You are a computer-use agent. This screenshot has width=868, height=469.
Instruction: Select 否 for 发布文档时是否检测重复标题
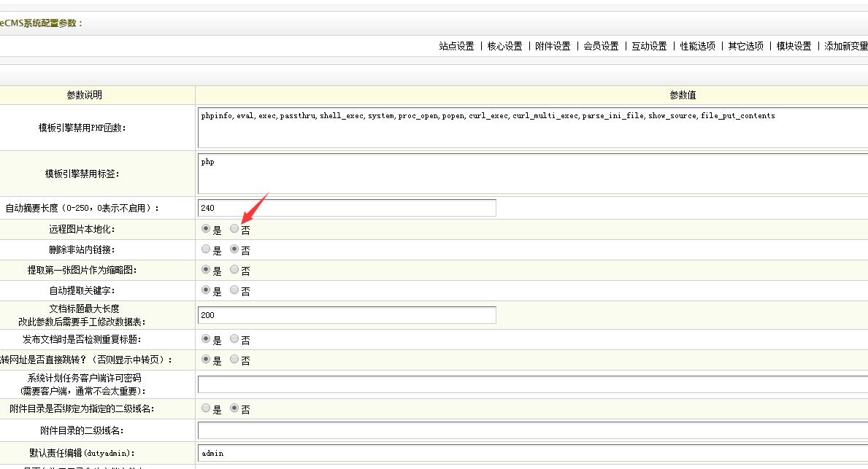pyautogui.click(x=234, y=338)
